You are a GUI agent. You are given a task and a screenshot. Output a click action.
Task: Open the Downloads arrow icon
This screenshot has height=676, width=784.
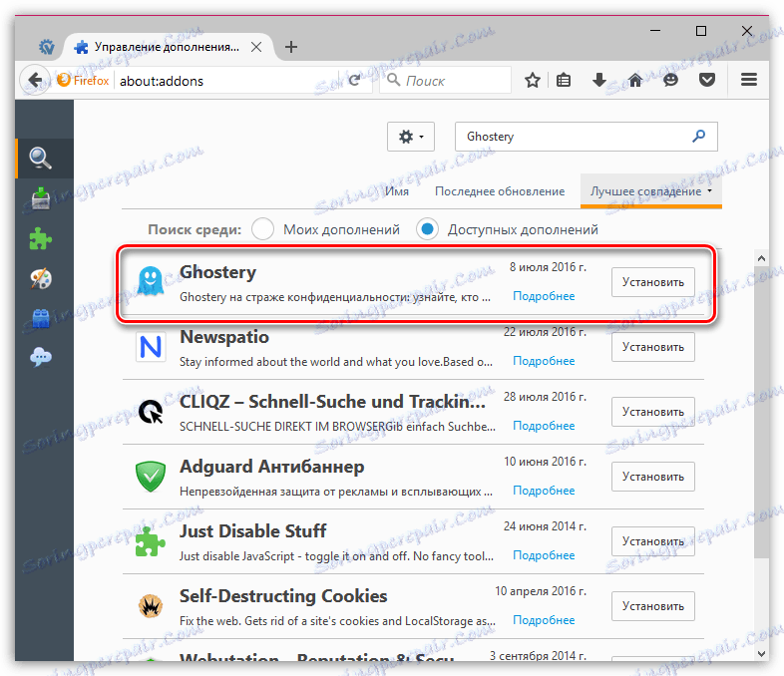[599, 80]
